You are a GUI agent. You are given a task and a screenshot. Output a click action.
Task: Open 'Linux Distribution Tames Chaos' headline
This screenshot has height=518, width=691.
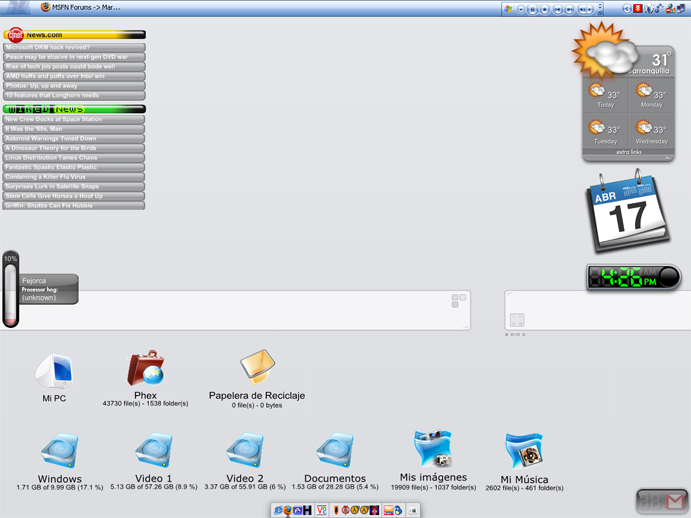(74, 157)
